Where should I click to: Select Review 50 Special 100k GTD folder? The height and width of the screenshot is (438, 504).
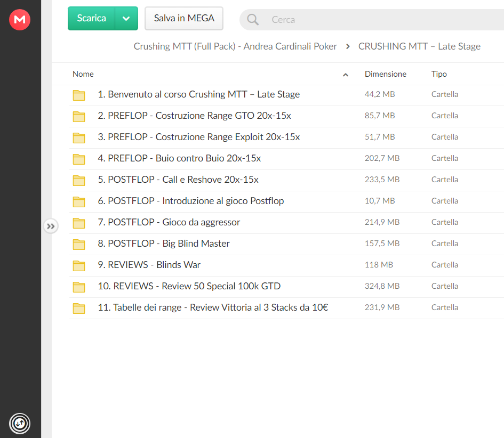(x=287, y=286)
